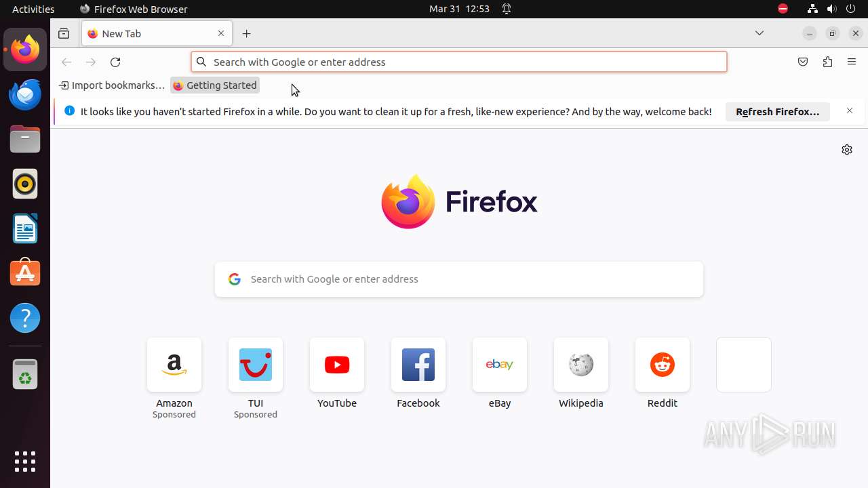The image size is (868, 488).
Task: Focus the center Google search box
Action: [x=459, y=279]
